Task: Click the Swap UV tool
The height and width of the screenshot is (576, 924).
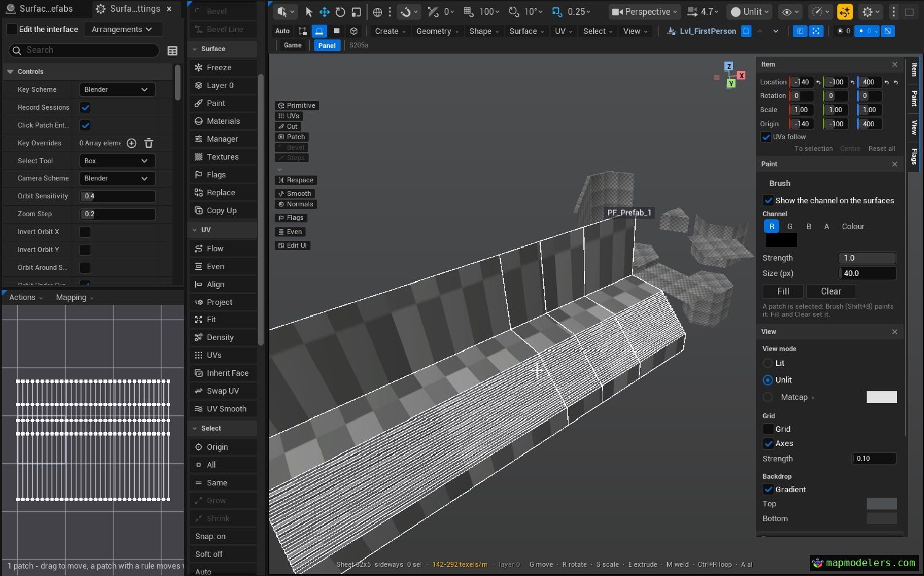Action: click(223, 391)
